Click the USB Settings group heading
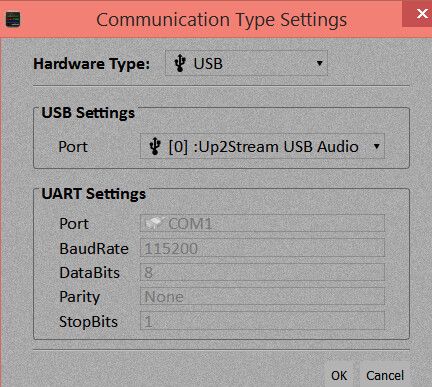Viewport: 432px width, 387px height. [x=88, y=113]
